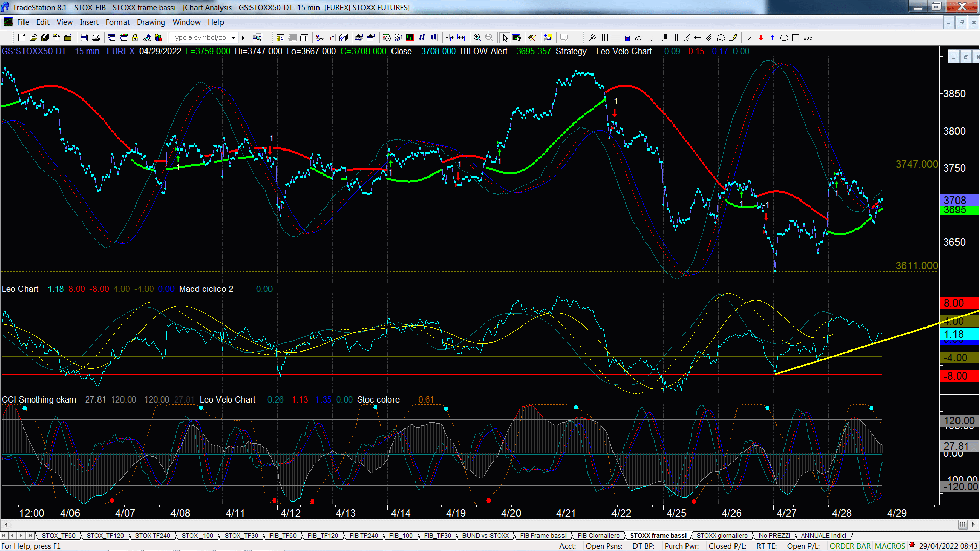Switch to the STOX_TF60 workspace tab
The image size is (980, 551).
[58, 535]
